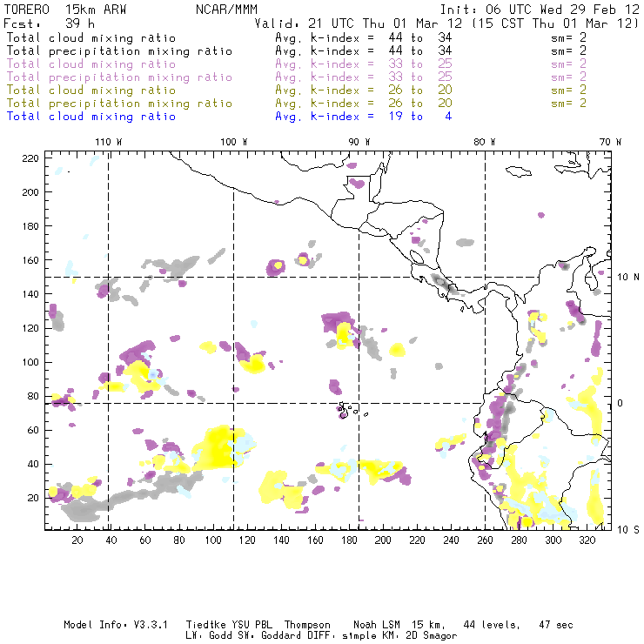Click the Valid: 21 UTC Thu 01 Mar 12 text

pyautogui.click(x=359, y=23)
